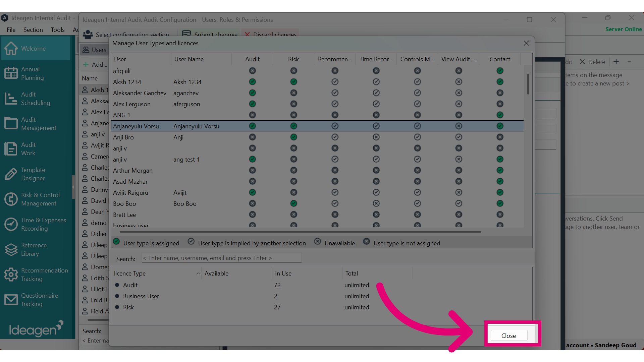
Task: Click the Close button in dialog
Action: 509,336
